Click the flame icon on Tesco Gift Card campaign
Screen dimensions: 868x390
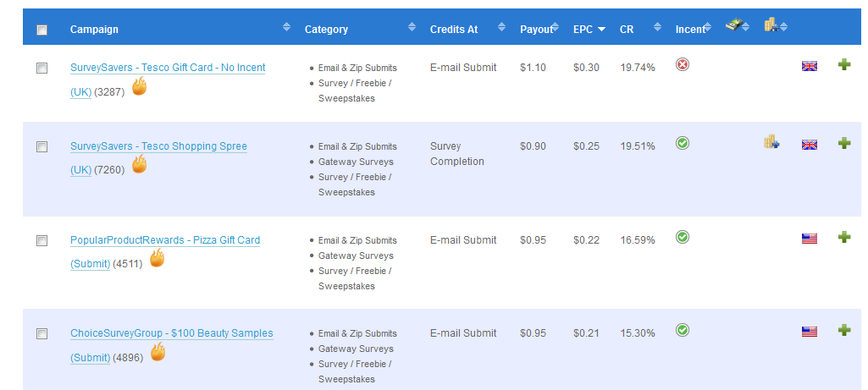click(139, 86)
